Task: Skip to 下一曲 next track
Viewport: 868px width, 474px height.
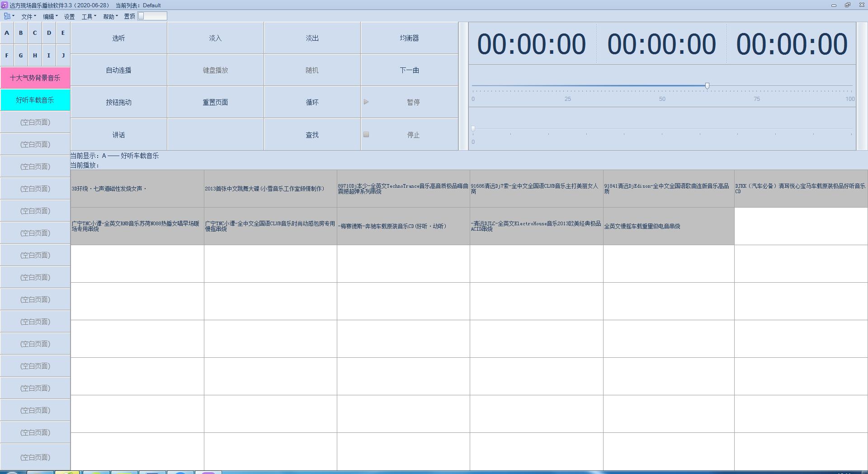Action: click(x=409, y=70)
